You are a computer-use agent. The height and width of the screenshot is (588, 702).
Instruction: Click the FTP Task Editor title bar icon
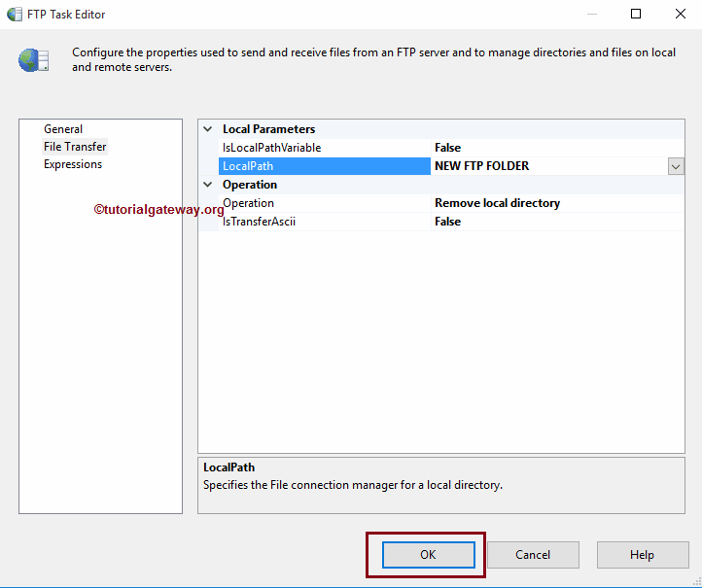15,14
